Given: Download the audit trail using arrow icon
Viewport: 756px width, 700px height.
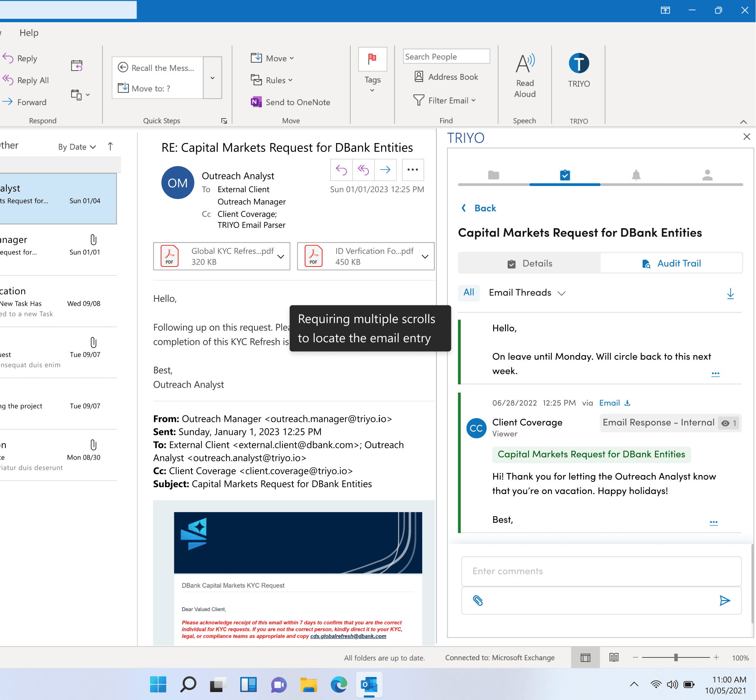Looking at the screenshot, I should tap(730, 294).
